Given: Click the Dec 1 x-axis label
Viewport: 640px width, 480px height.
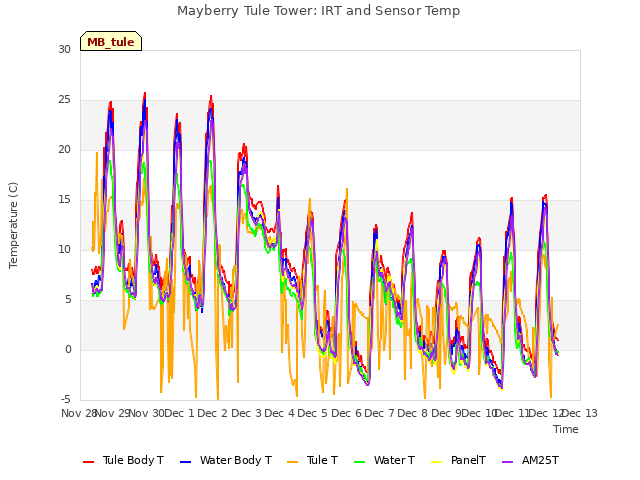Looking at the screenshot, I should point(179,413).
